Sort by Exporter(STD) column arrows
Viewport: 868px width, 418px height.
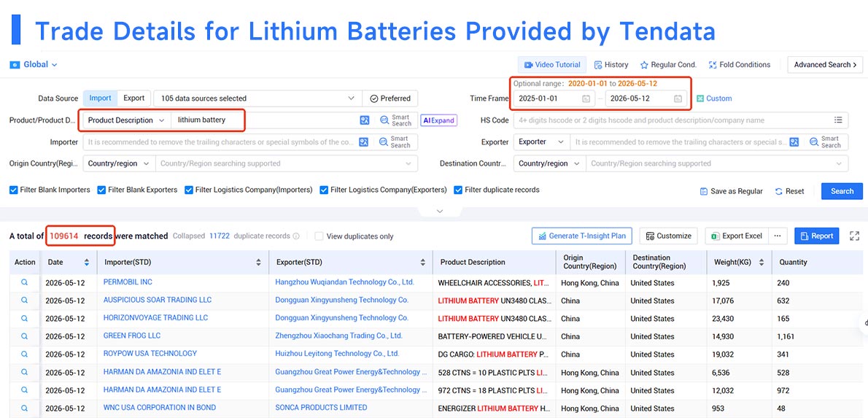coord(423,263)
